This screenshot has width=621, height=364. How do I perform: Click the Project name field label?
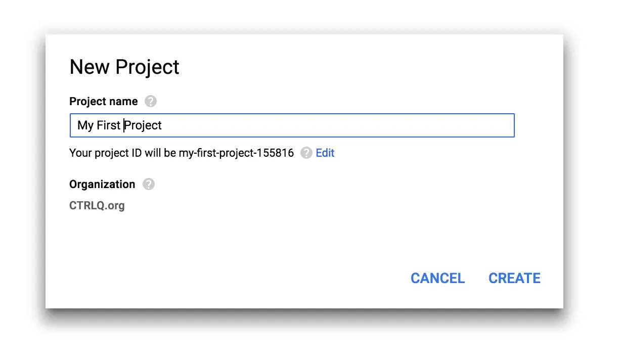click(103, 101)
